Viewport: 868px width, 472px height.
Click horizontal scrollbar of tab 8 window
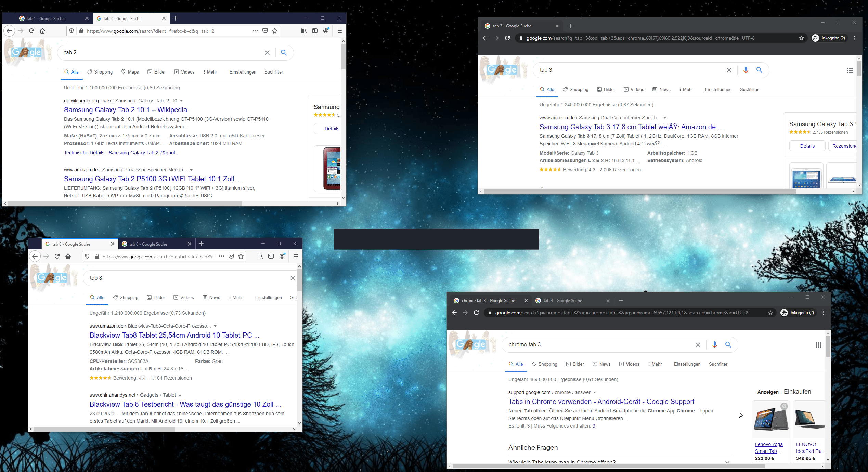[x=104, y=429]
